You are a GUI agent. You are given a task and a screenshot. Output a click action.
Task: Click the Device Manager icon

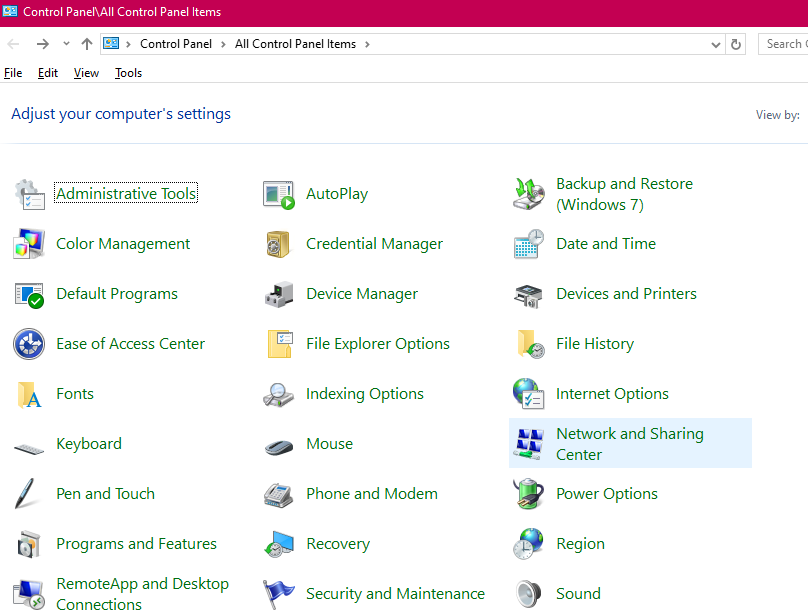pos(279,294)
